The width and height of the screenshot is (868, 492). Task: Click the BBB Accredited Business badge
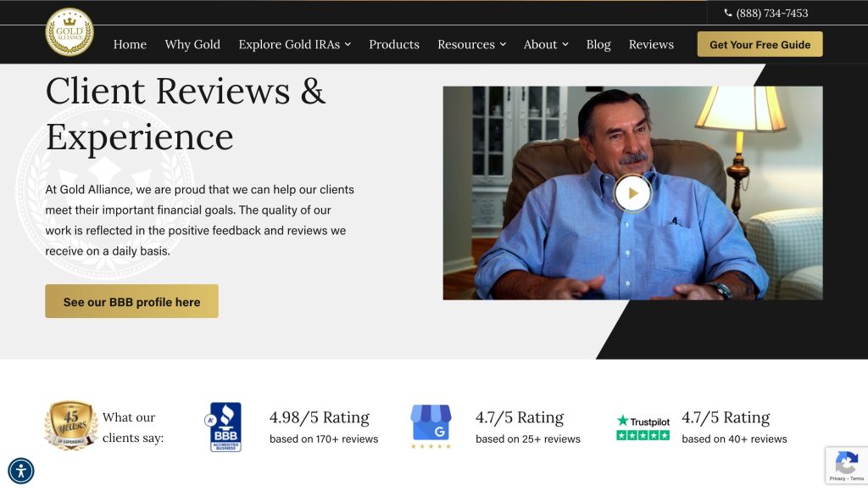tap(225, 427)
